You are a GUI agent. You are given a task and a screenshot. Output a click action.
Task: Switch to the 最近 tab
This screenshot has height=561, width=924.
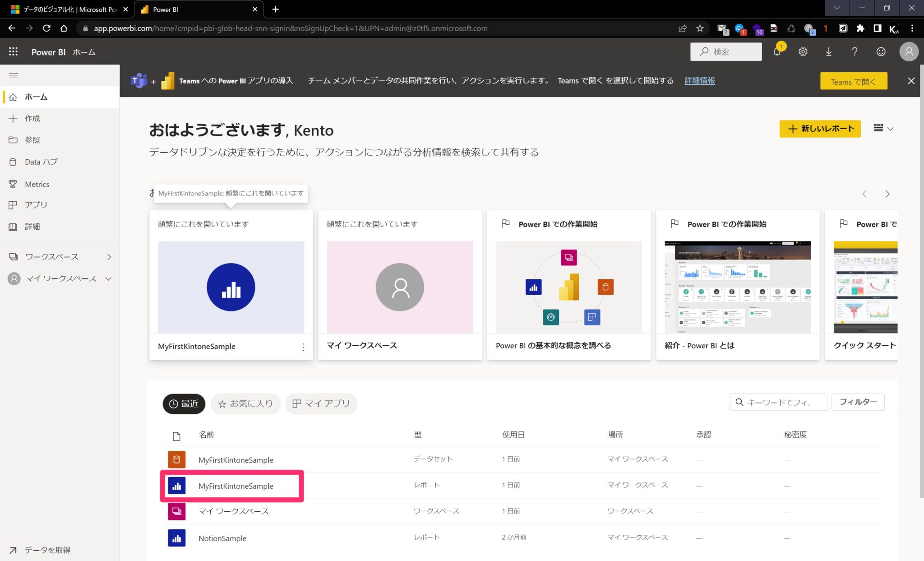(x=184, y=403)
